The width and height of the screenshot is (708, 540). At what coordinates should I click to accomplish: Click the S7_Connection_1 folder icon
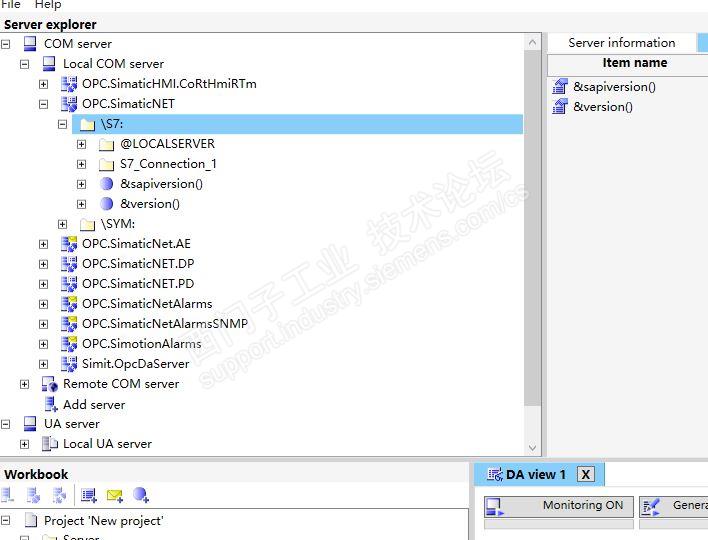point(107,164)
